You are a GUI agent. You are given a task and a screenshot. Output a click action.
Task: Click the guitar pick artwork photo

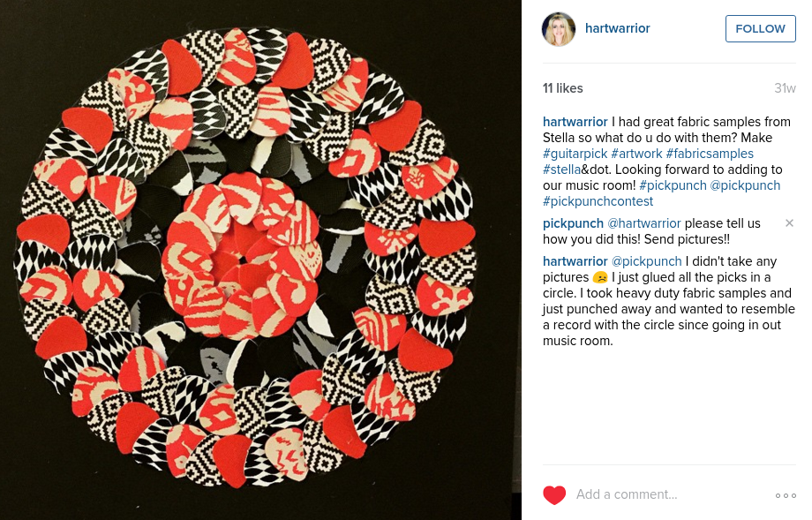coord(260,260)
